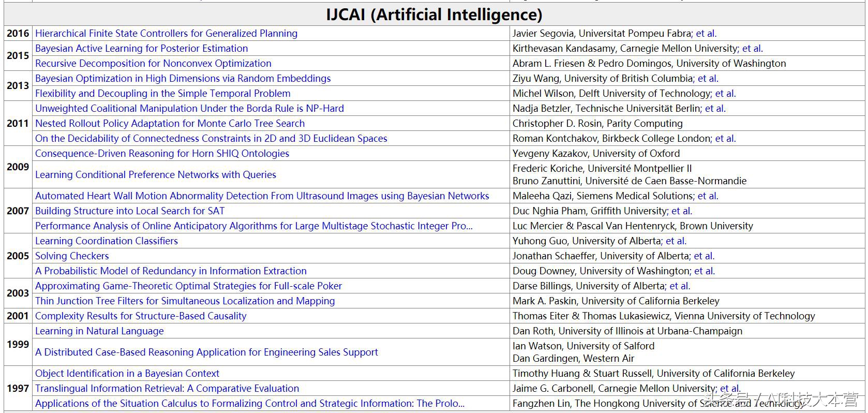Open Flexibility and Decoupling in Simple Temporal Problem
868x413 pixels.
[x=162, y=94]
